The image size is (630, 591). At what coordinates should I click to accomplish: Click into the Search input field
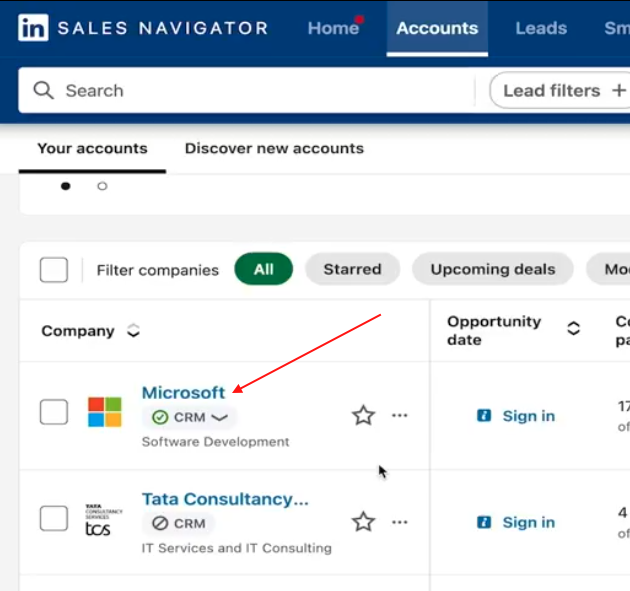(x=260, y=91)
